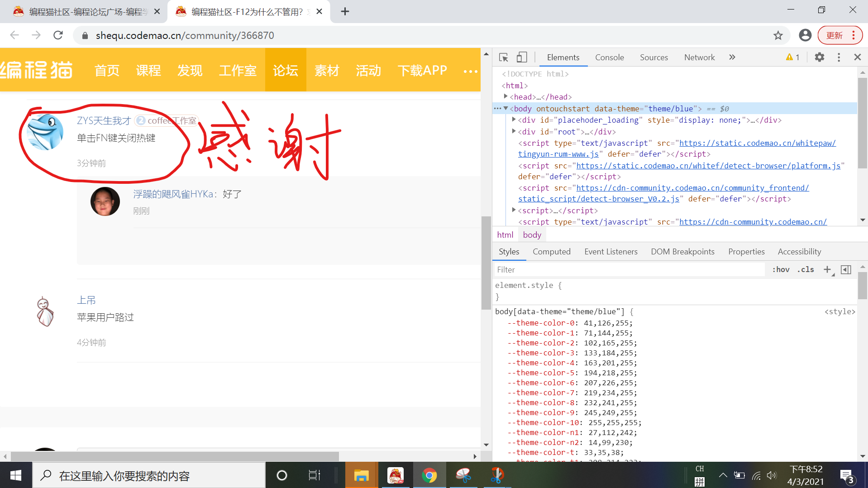Toggle the computed styles sidebar pane
868x488 pixels.
tap(846, 270)
